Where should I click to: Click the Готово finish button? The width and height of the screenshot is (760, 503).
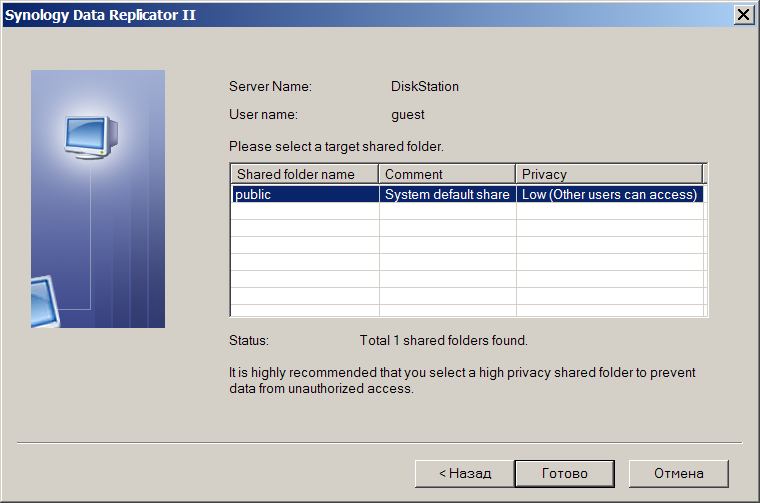coord(565,473)
